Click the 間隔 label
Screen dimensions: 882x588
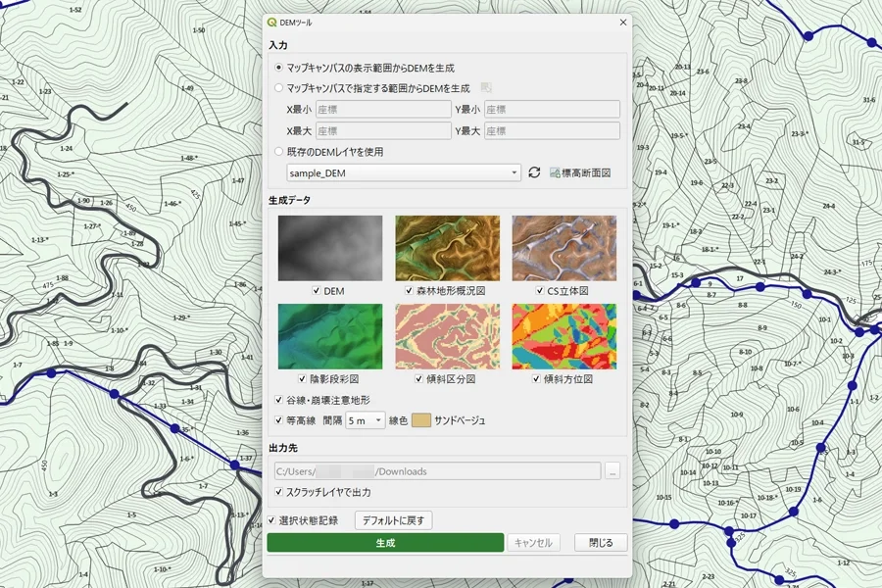(x=332, y=420)
